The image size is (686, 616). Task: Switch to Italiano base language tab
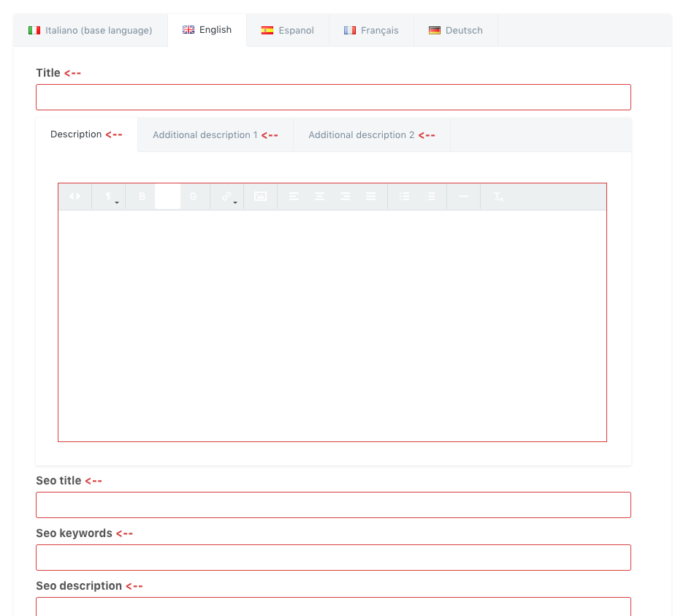tap(91, 31)
